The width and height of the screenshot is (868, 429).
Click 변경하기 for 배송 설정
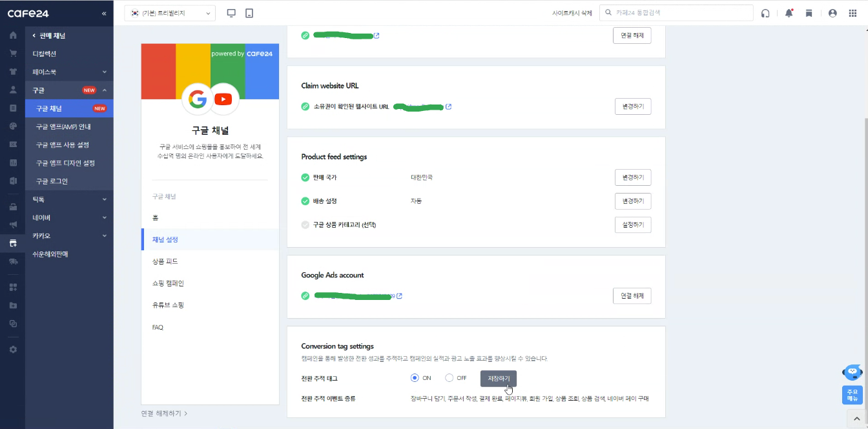633,201
